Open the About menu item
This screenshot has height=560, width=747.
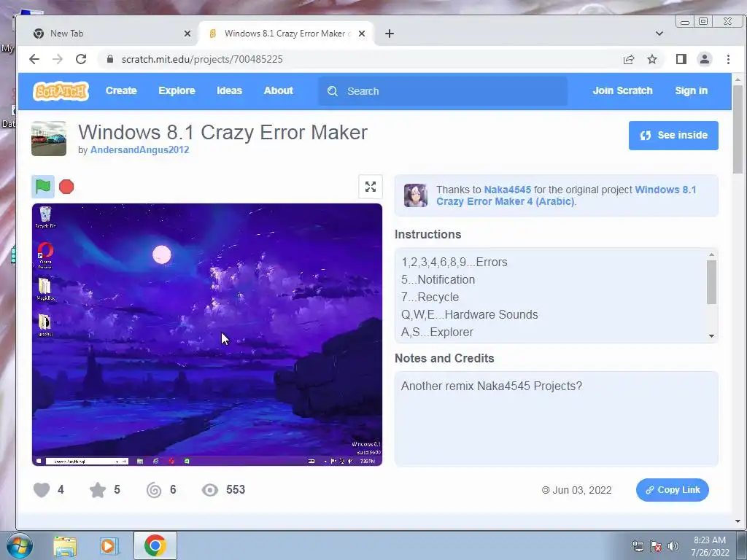278,91
